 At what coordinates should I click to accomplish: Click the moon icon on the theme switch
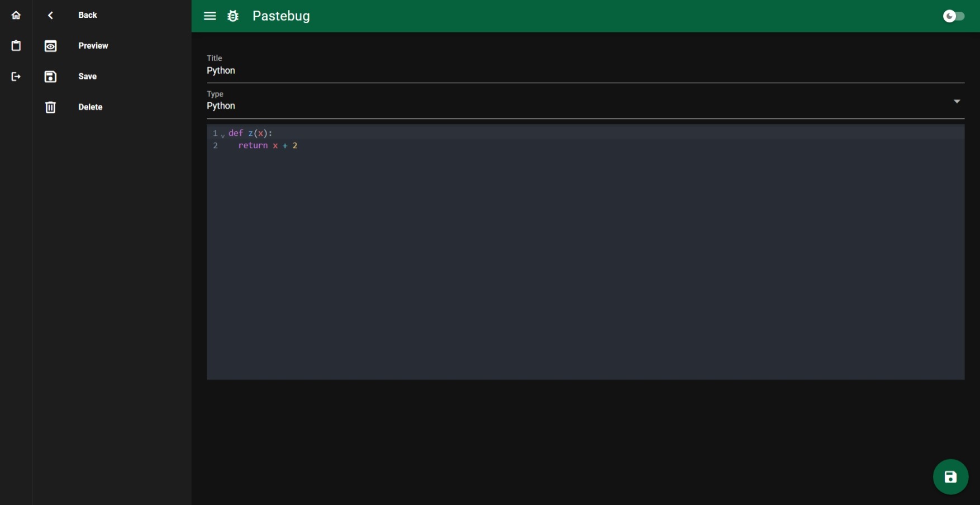[949, 16]
